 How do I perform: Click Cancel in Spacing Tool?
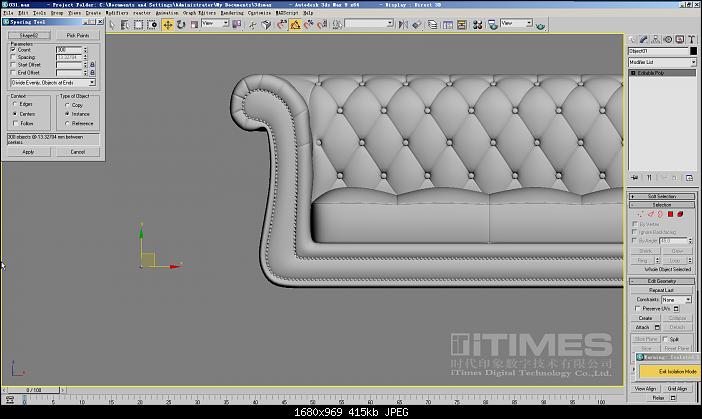tap(77, 152)
